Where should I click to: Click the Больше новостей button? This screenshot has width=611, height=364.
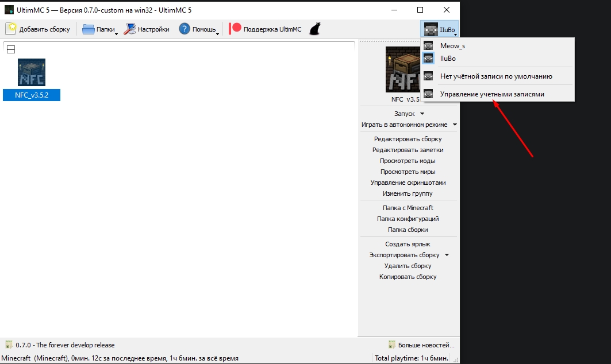click(x=422, y=345)
